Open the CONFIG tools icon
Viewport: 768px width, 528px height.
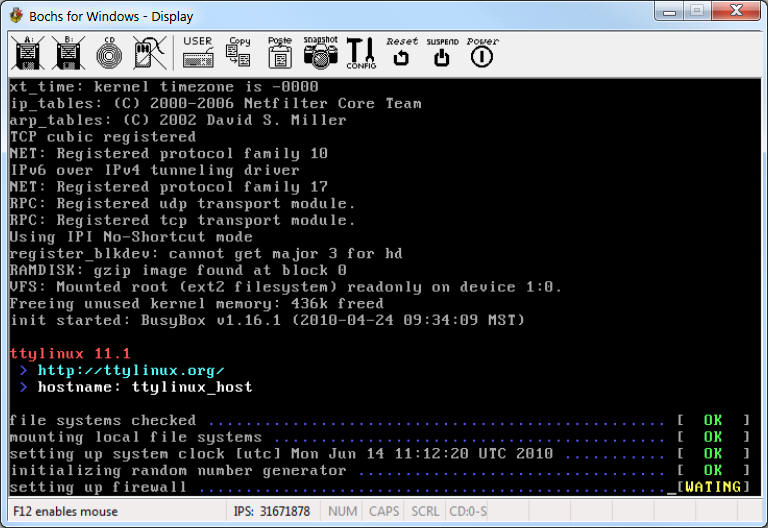click(361, 53)
